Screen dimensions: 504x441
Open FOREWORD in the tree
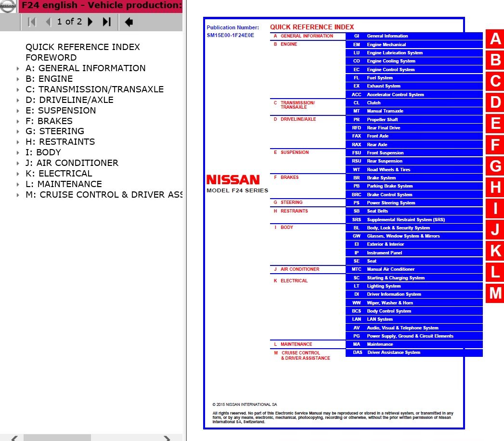pyautogui.click(x=51, y=58)
